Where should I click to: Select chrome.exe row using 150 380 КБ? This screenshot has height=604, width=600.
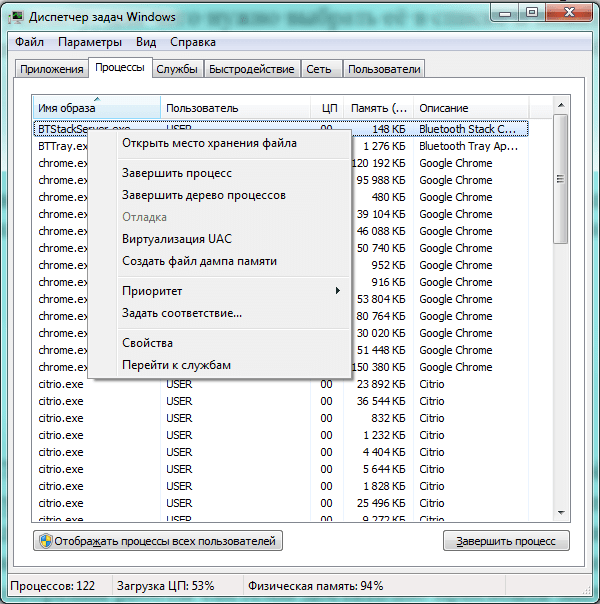281,367
